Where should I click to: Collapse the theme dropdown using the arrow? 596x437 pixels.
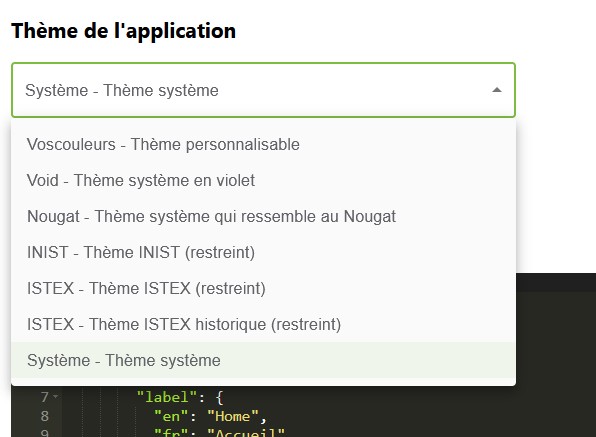(x=496, y=90)
